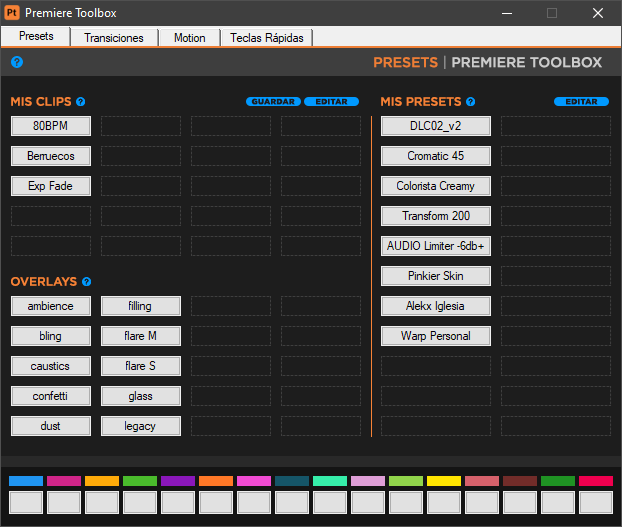Open the Teclas Rápidas tab
The image size is (622, 527).
coord(267,38)
